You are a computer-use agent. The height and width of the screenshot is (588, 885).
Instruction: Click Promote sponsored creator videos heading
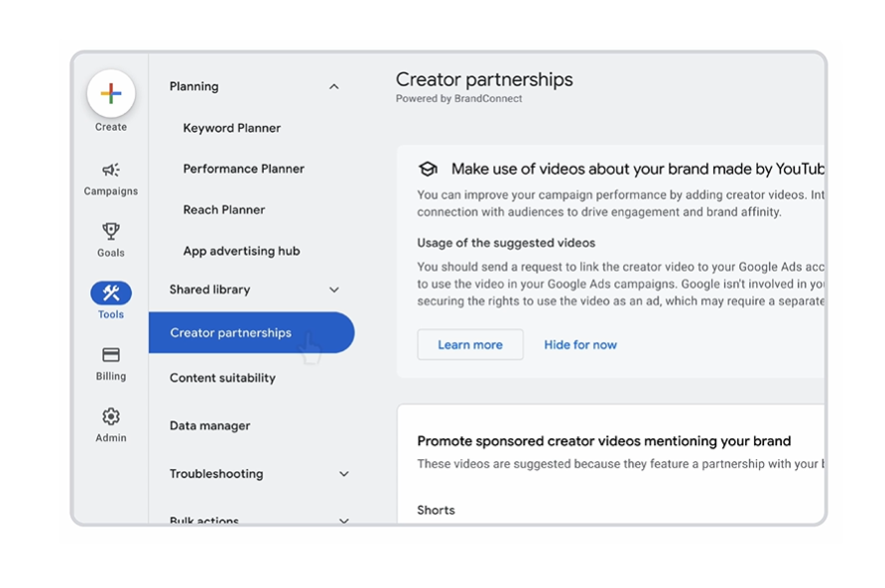(604, 441)
